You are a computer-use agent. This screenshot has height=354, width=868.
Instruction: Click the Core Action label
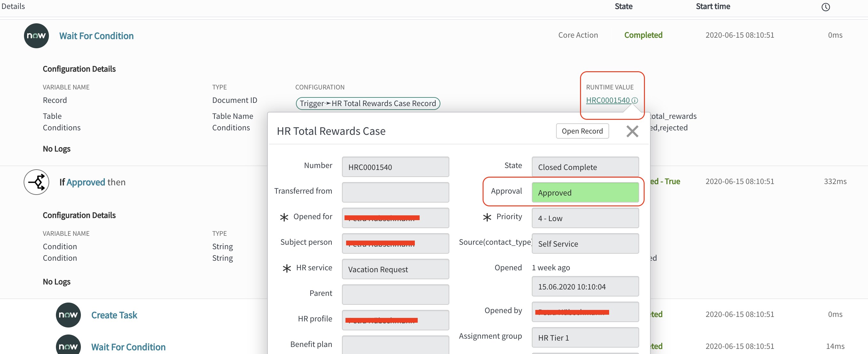(578, 35)
